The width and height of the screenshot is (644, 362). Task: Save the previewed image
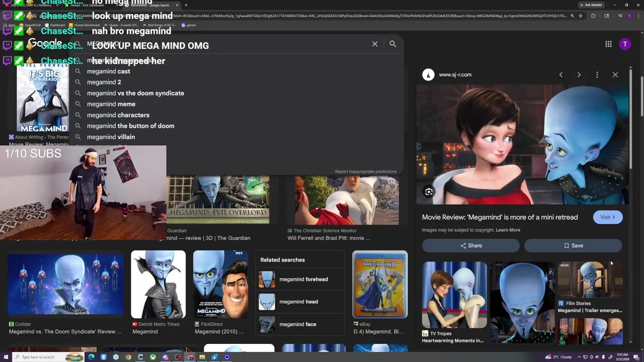[x=573, y=245]
